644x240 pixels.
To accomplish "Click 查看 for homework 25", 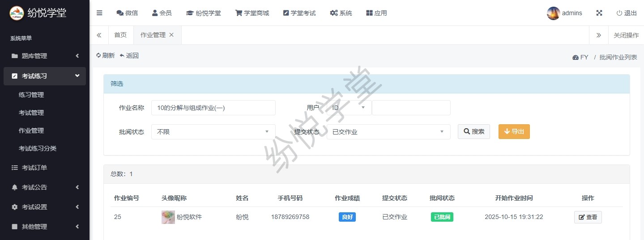I will pos(588,217).
